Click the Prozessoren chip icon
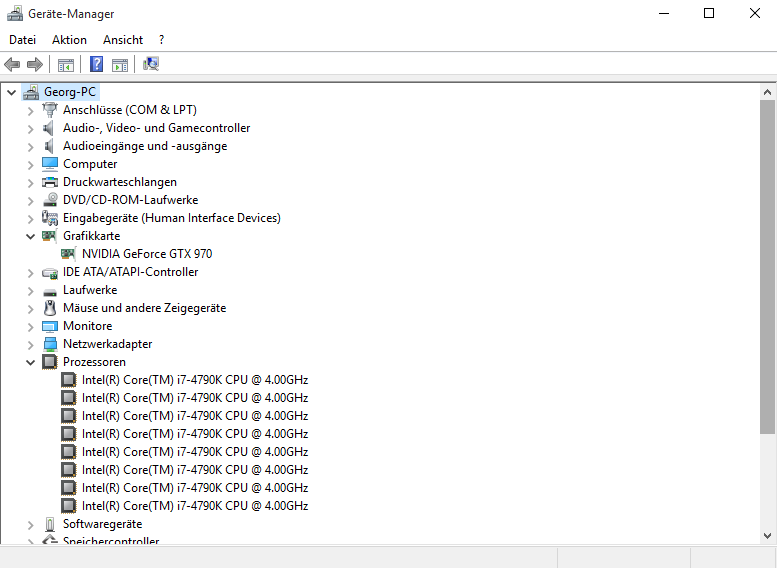Screen dimensions: 777x568 50,362
